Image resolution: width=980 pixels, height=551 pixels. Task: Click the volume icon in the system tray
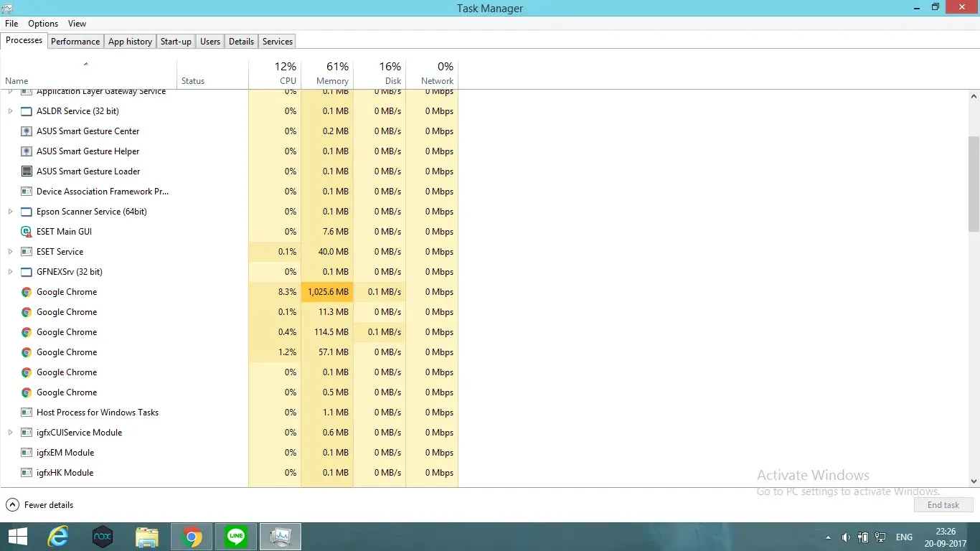coord(845,537)
